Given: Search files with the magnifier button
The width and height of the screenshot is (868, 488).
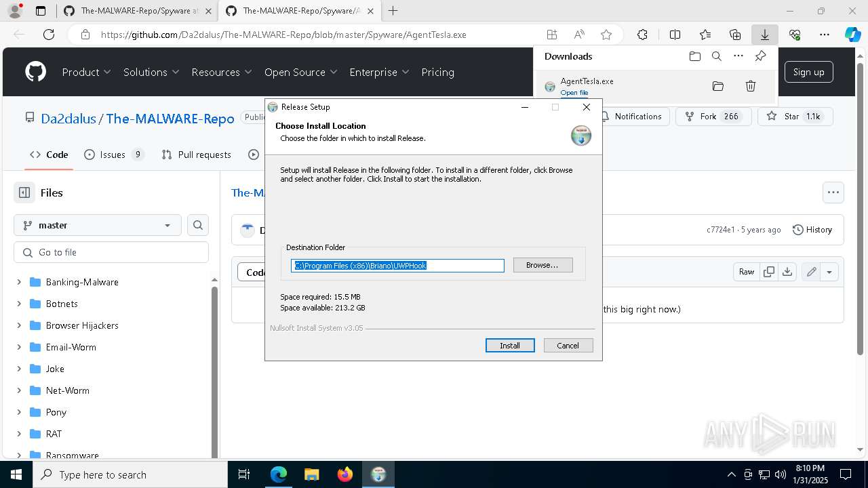Looking at the screenshot, I should pyautogui.click(x=198, y=225).
